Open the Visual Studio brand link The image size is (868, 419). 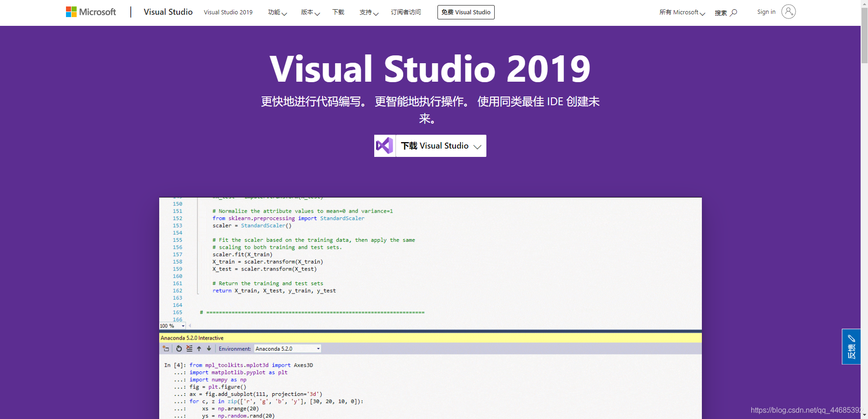tap(168, 12)
